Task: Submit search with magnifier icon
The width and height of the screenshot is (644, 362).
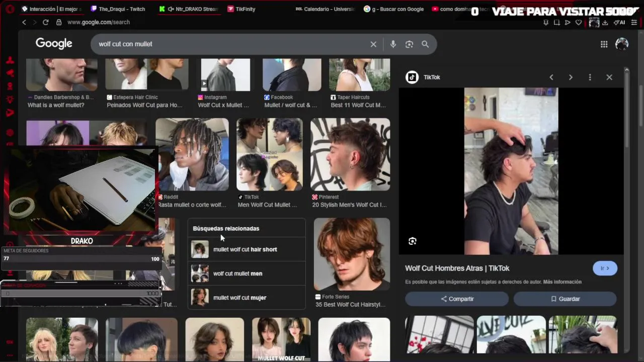Action: (425, 44)
